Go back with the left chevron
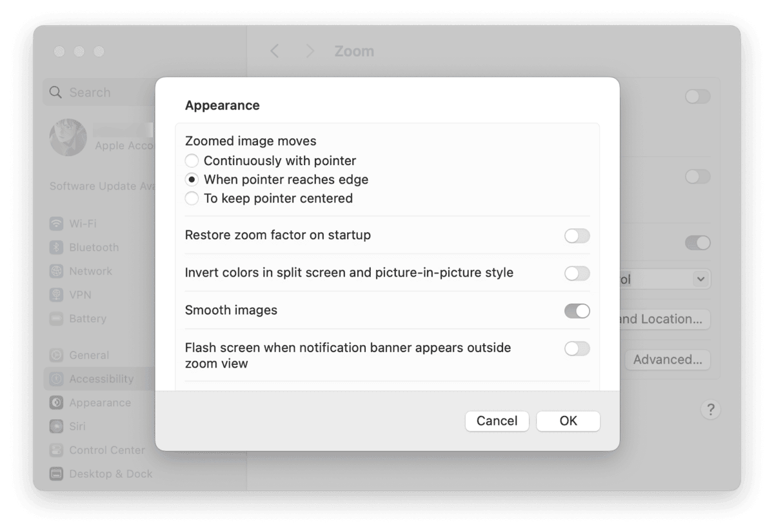 point(275,51)
